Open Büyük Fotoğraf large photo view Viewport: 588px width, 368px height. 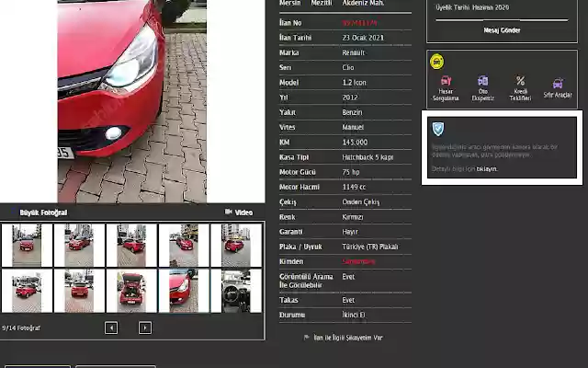[43, 213]
